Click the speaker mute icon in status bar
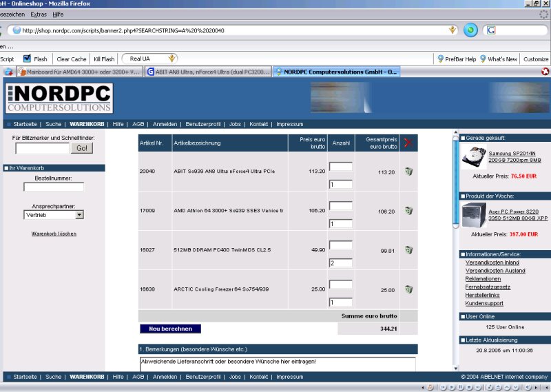This screenshot has width=551, height=392. click(528, 387)
